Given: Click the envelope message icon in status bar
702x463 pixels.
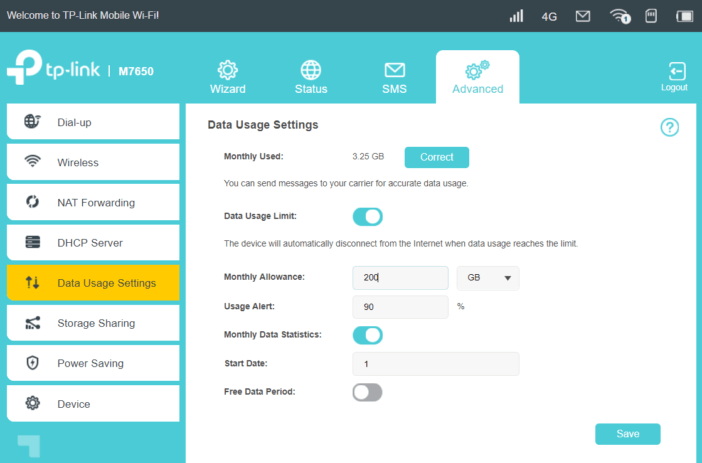Looking at the screenshot, I should click(582, 16).
